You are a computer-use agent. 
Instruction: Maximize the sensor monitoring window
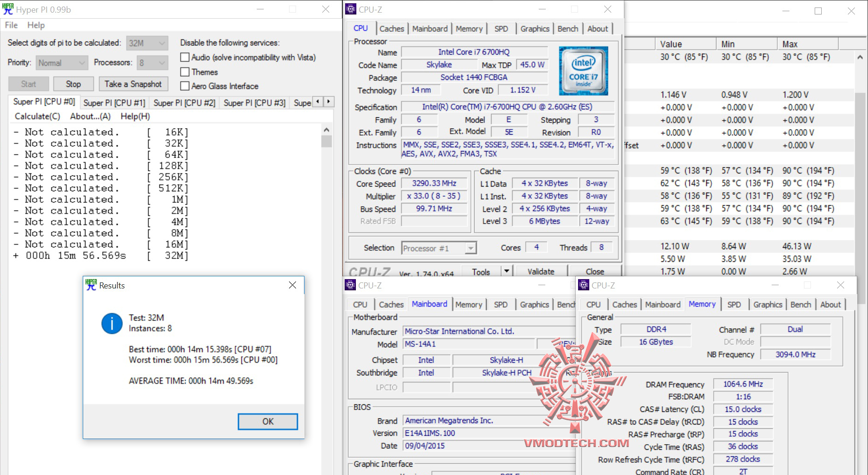click(818, 11)
